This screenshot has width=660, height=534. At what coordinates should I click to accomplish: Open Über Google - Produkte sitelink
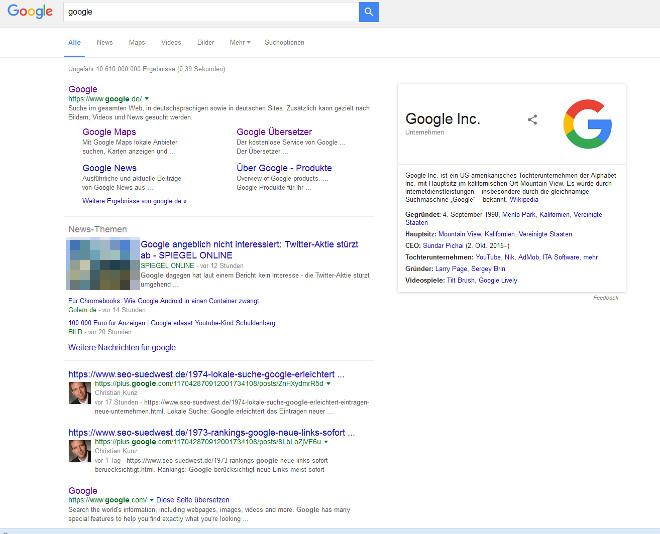pyautogui.click(x=284, y=168)
